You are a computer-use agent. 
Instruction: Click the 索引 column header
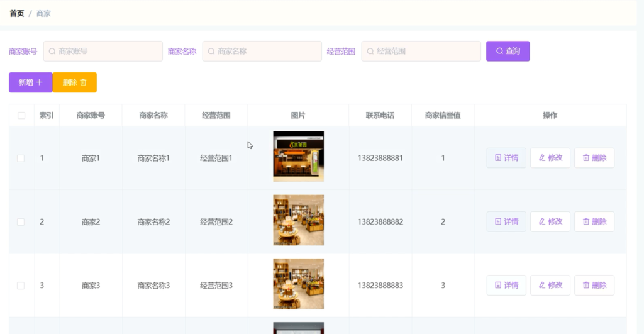click(47, 116)
